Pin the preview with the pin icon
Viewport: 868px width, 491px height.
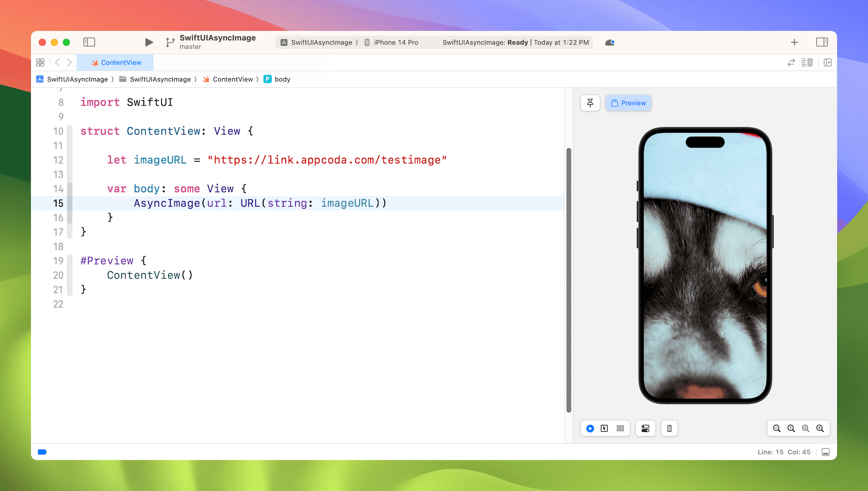590,103
